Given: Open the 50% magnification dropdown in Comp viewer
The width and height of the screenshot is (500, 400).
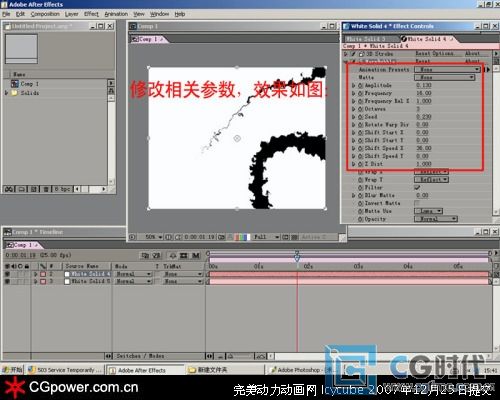Looking at the screenshot, I should point(154,237).
